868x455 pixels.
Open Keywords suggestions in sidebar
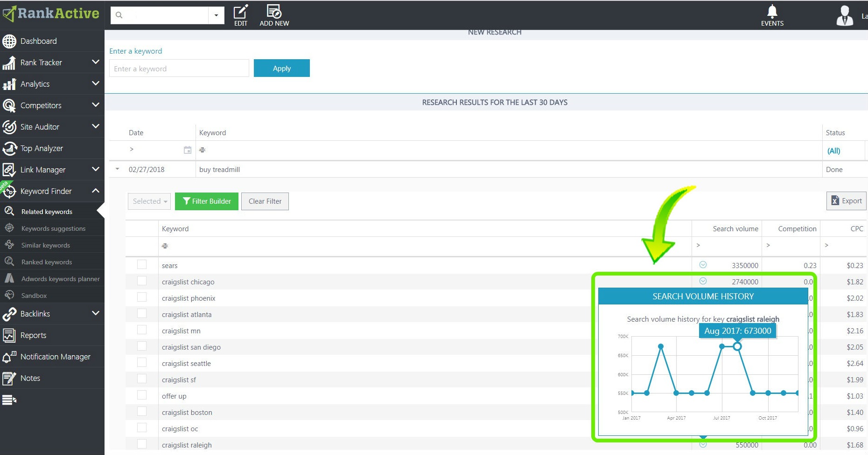click(x=53, y=228)
